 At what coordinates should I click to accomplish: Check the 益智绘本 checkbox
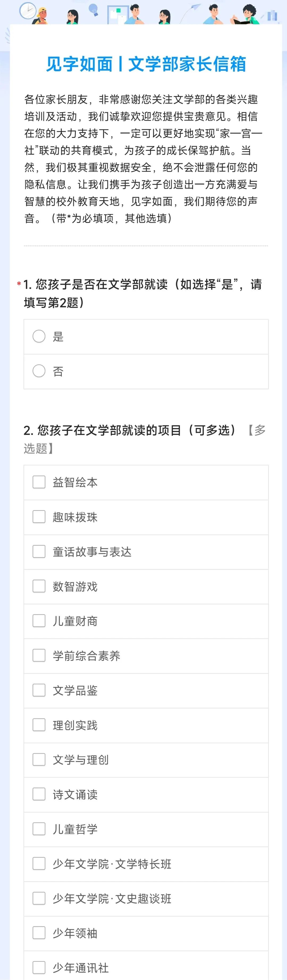[39, 482]
